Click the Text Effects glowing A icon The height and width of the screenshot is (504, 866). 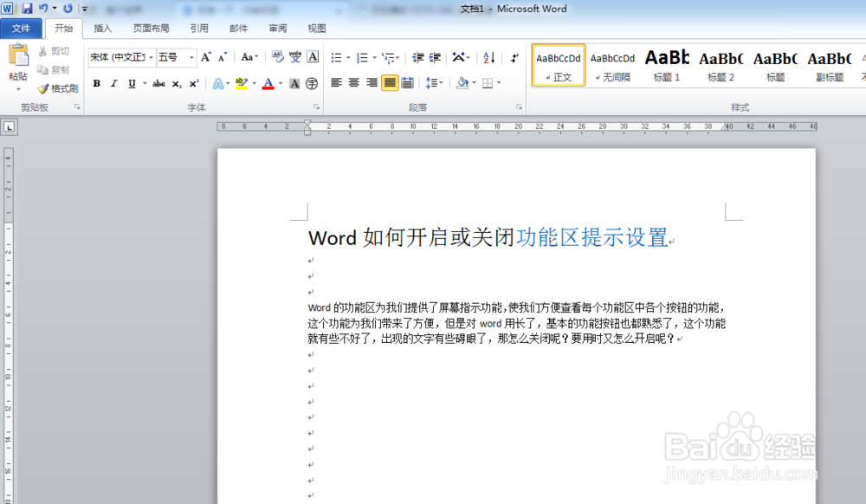click(x=218, y=83)
